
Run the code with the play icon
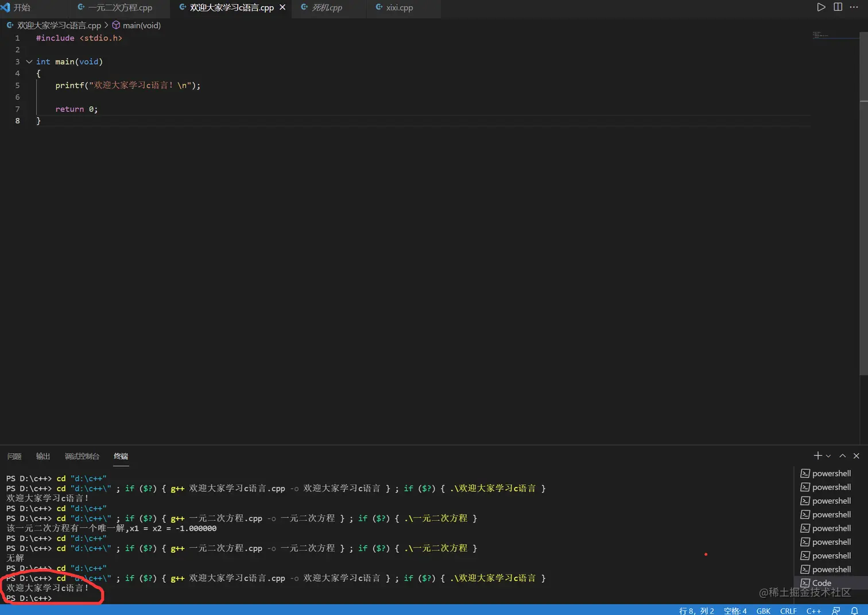tap(821, 7)
